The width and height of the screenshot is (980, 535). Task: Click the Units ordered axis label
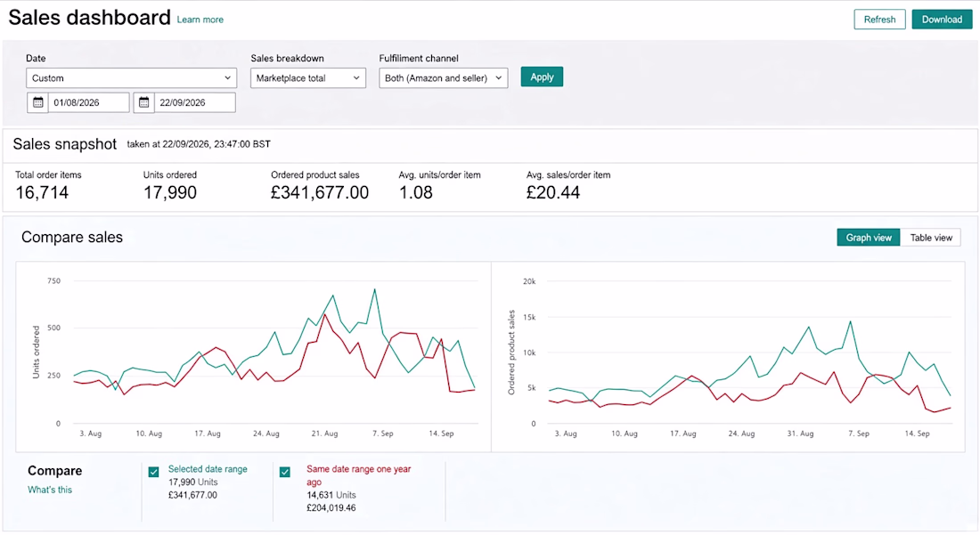click(x=37, y=353)
